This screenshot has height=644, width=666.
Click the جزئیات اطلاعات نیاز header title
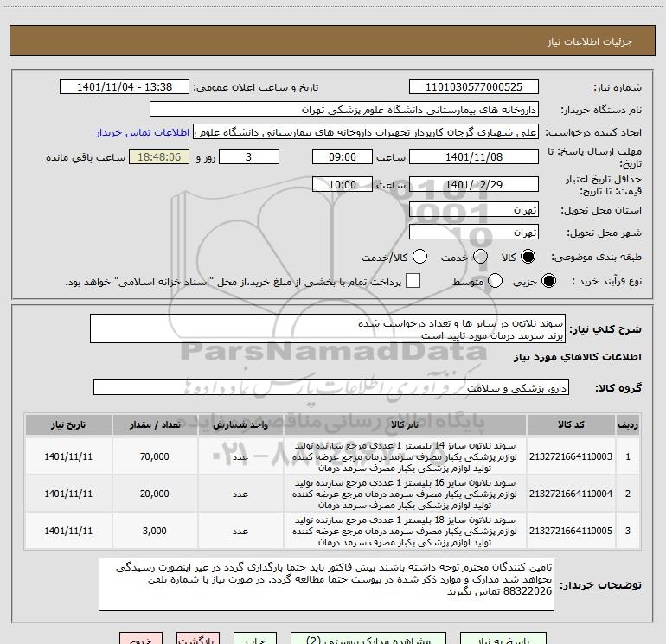click(590, 41)
